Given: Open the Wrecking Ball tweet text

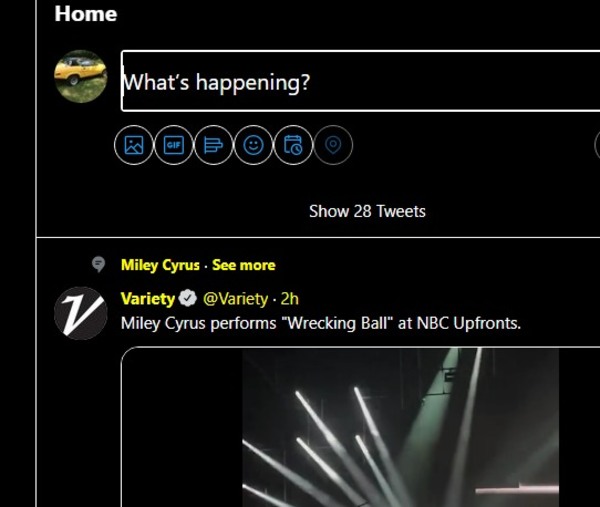Looking at the screenshot, I should coord(320,323).
